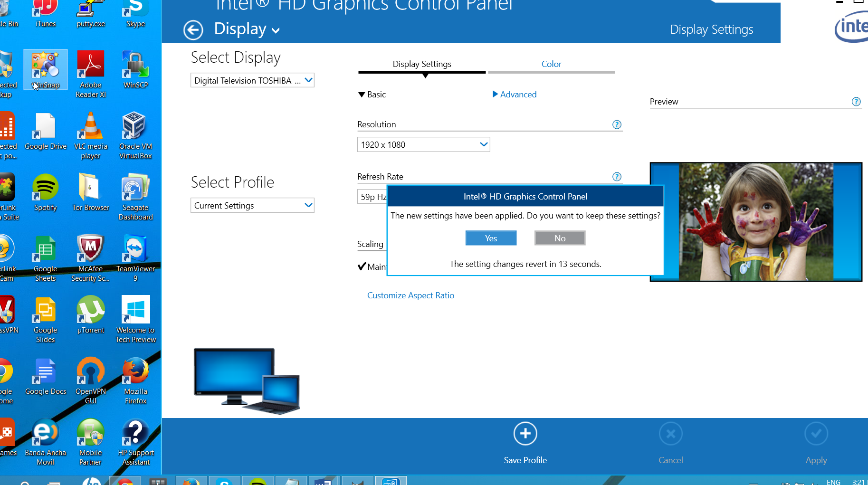Click the ENG language indicator in taskbar
This screenshot has height=485, width=868.
tap(833, 482)
